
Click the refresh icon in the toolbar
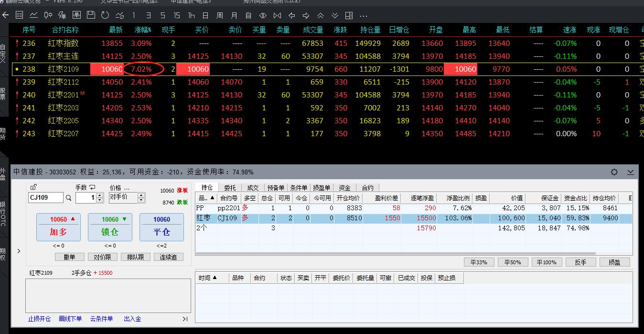(105, 15)
